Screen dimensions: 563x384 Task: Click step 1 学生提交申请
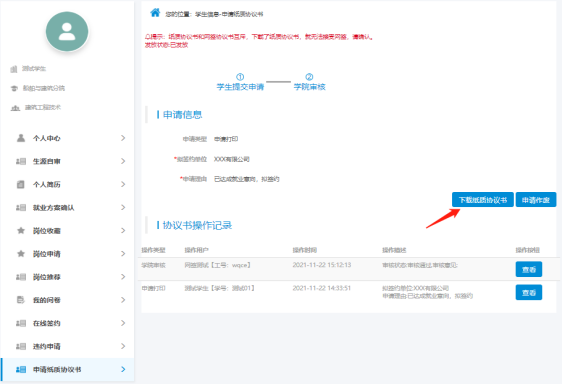click(x=240, y=83)
